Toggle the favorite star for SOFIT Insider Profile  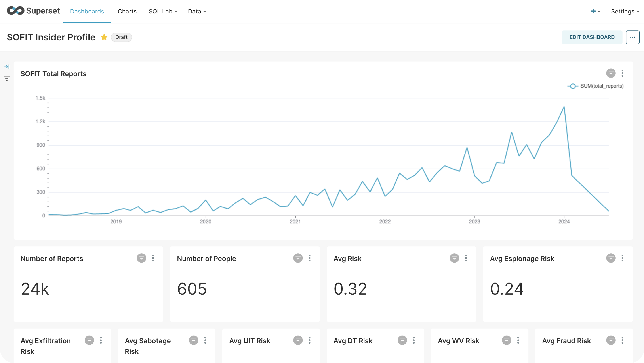104,37
